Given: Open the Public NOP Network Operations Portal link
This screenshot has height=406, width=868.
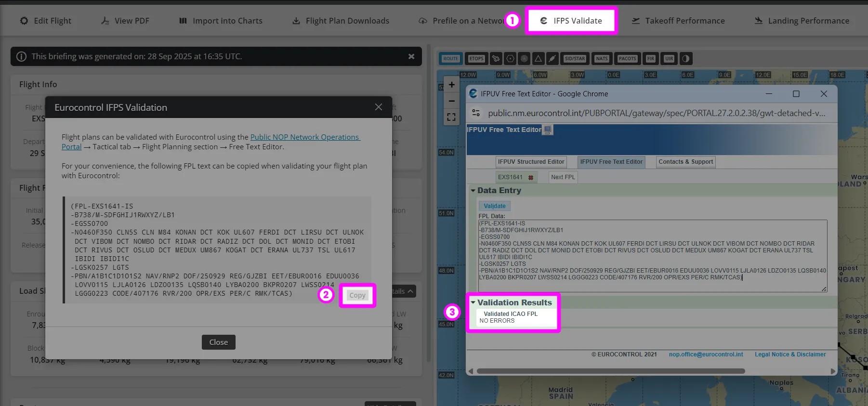Looking at the screenshot, I should tap(304, 137).
